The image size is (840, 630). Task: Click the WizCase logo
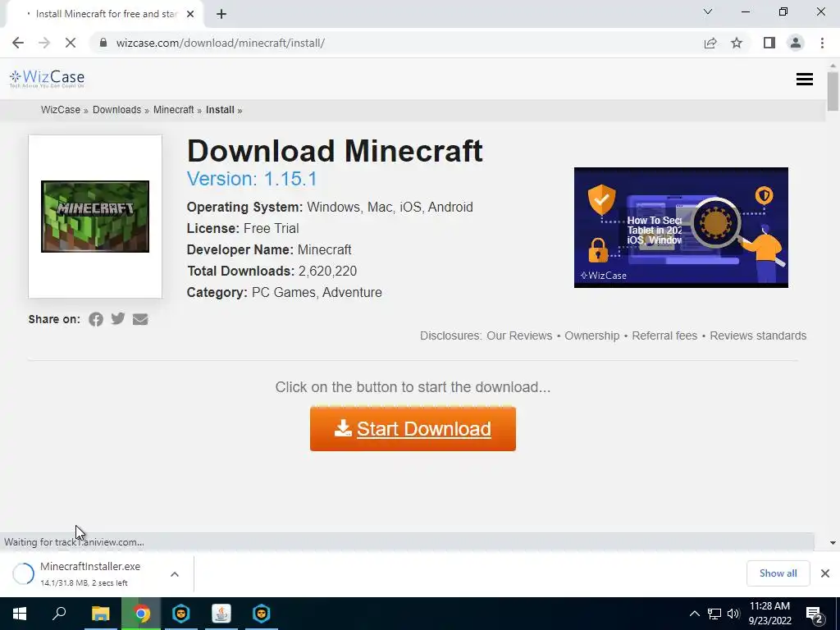pos(47,79)
